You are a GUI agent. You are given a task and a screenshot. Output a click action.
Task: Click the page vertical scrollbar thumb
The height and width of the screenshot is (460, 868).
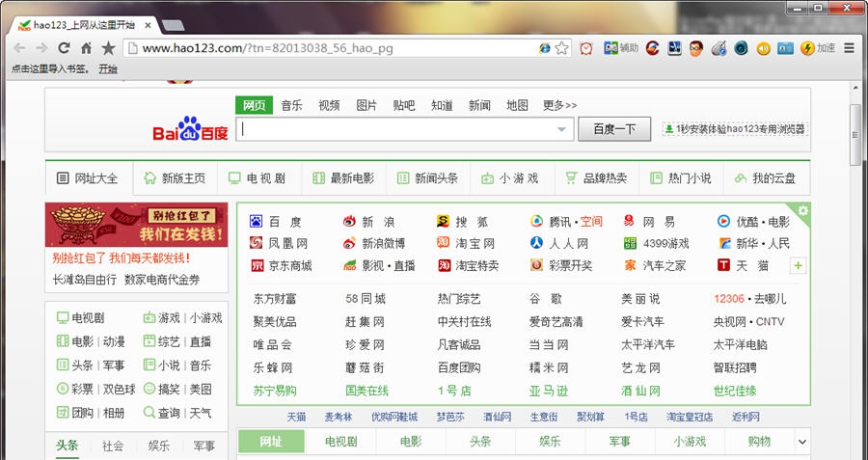click(x=855, y=134)
